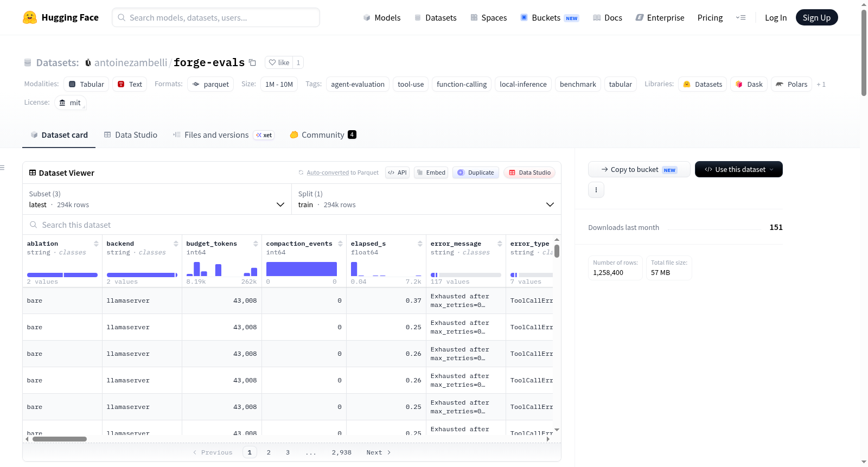Click the Embed button
868x467 pixels.
pyautogui.click(x=431, y=172)
